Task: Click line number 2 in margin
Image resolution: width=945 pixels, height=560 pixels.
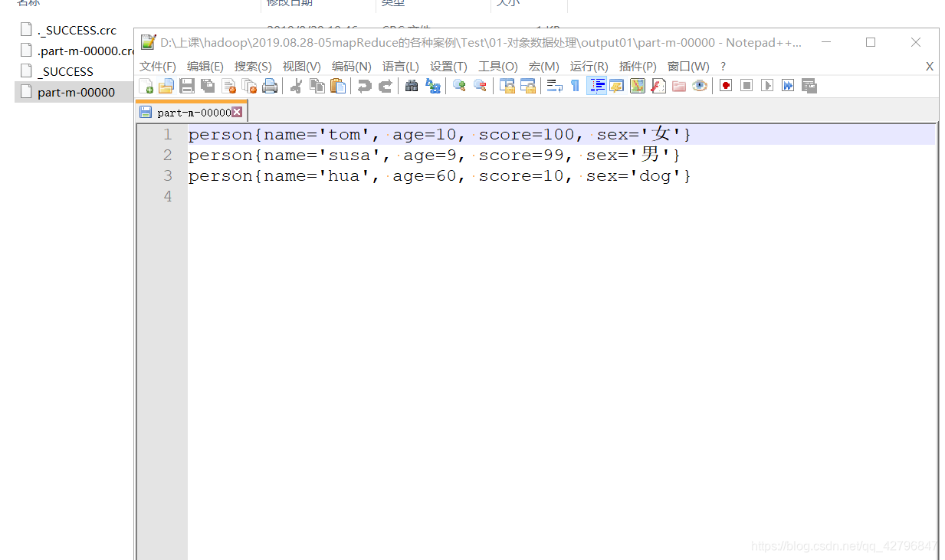Action: pyautogui.click(x=167, y=156)
